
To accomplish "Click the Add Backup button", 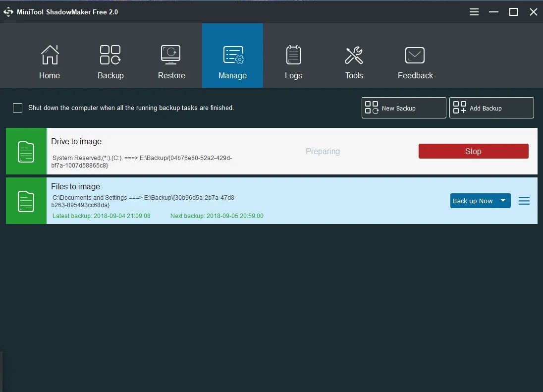I will (491, 108).
